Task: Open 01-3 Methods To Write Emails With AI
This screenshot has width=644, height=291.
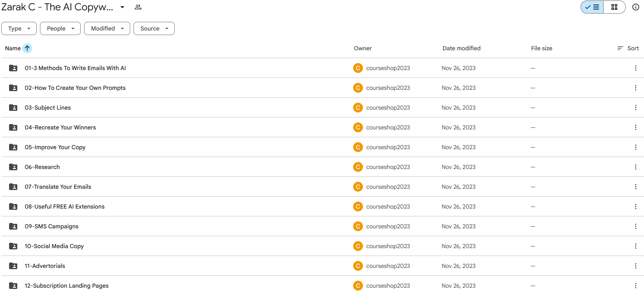Action: tap(75, 68)
